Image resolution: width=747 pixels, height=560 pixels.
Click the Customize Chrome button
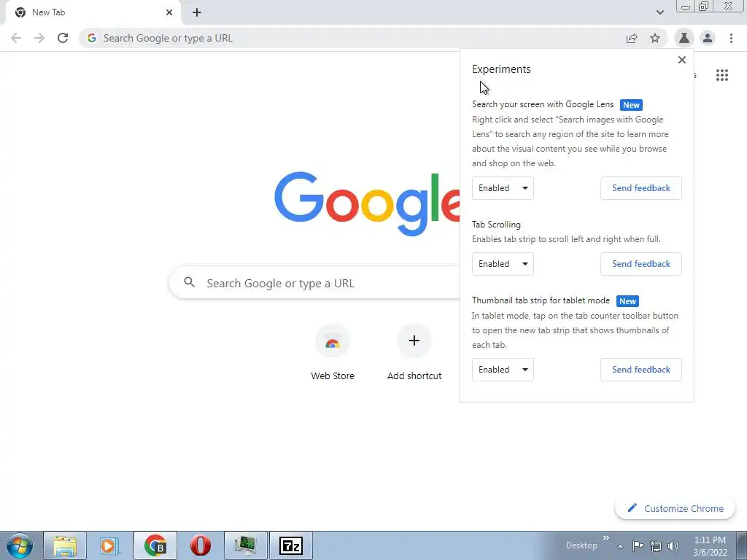pyautogui.click(x=675, y=508)
